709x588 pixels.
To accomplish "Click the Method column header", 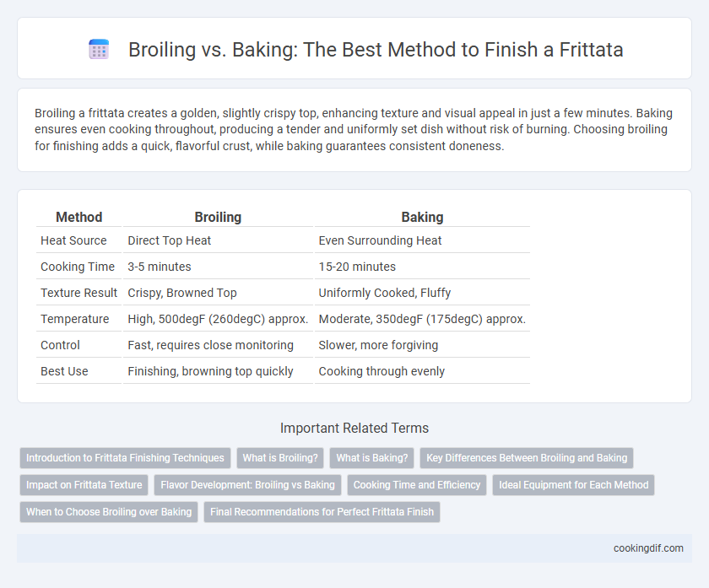I will (x=78, y=218).
